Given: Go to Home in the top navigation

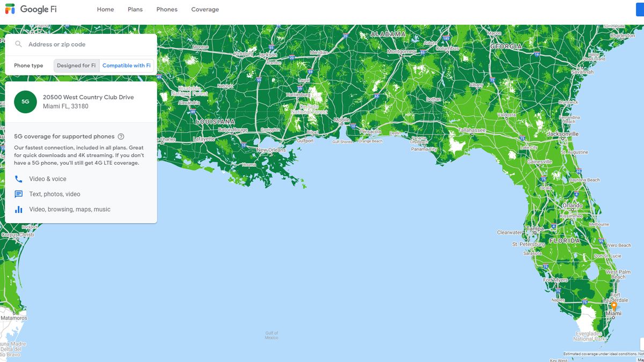Looking at the screenshot, I should coord(105,10).
